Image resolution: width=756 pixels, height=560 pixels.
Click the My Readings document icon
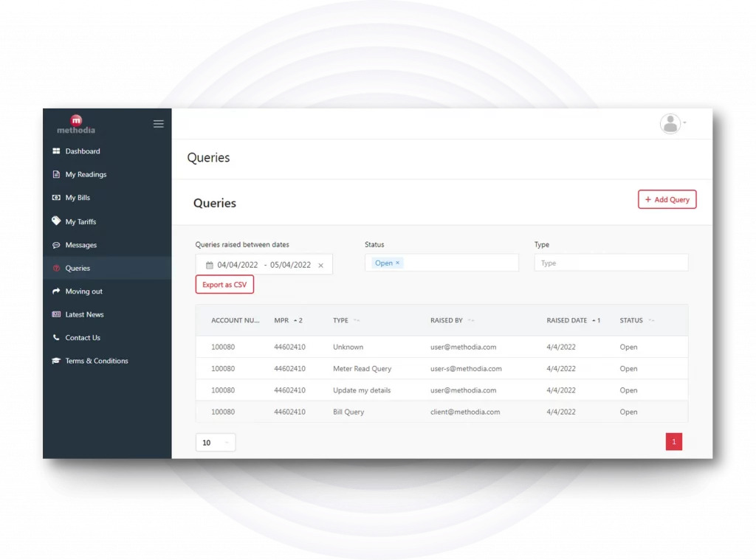point(56,175)
